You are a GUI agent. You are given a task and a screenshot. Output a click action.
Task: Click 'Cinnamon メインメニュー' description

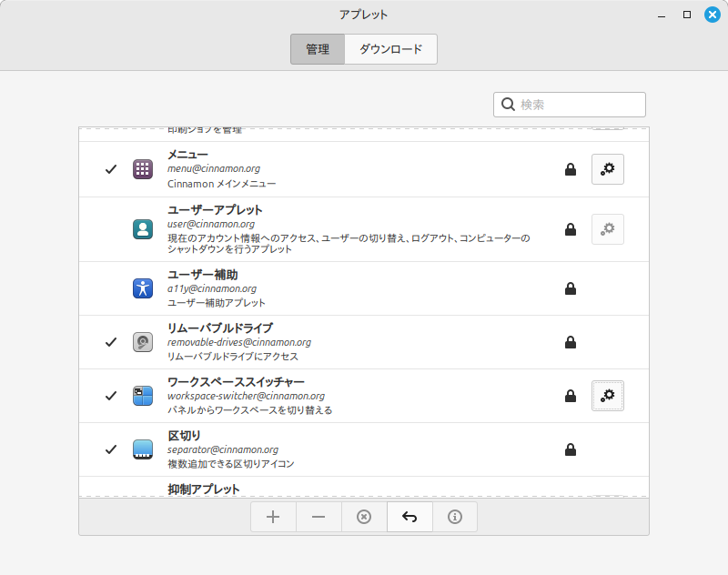[x=221, y=184]
